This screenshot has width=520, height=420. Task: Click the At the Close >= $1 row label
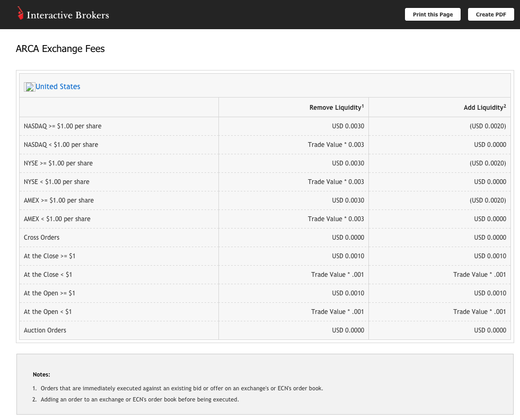[x=50, y=256]
